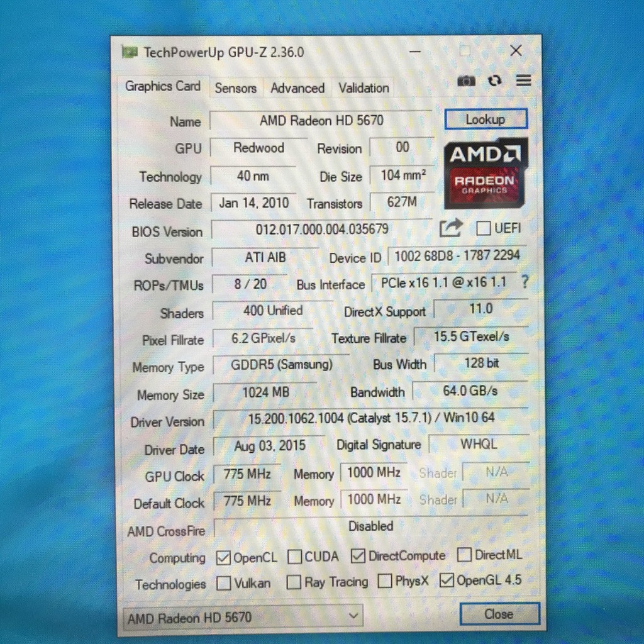This screenshot has height=644, width=644.
Task: Toggle the OpenCL checkbox
Action: click(223, 558)
